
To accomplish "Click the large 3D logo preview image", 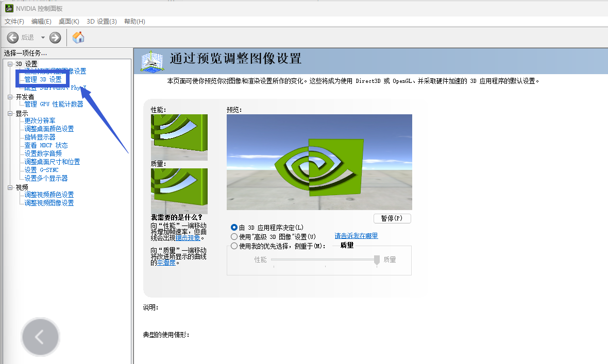I will tap(319, 162).
